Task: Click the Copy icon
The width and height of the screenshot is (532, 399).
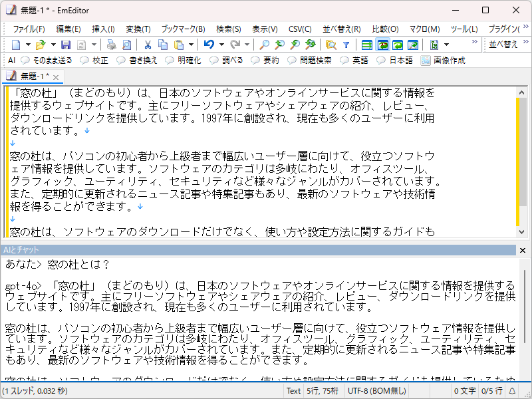Action: point(163,45)
